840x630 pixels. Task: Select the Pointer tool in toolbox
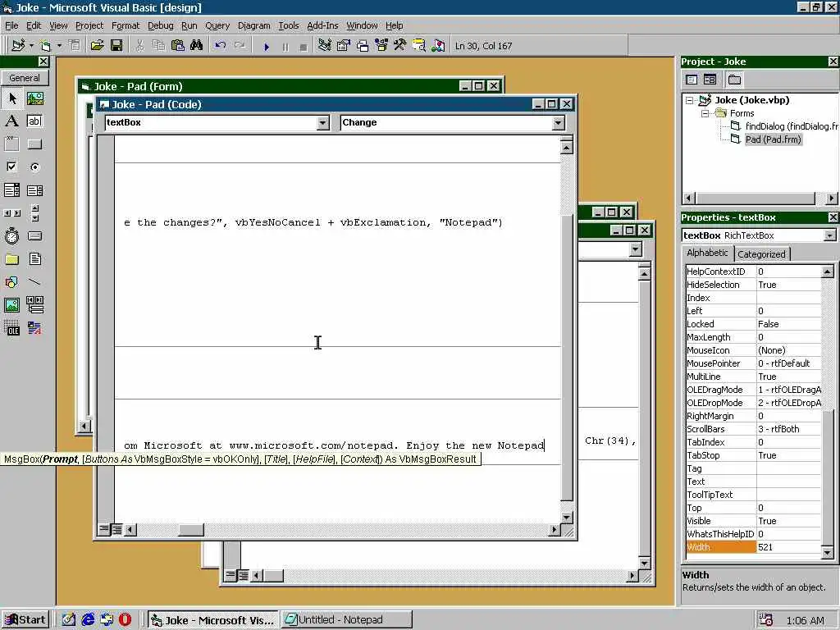(11, 98)
